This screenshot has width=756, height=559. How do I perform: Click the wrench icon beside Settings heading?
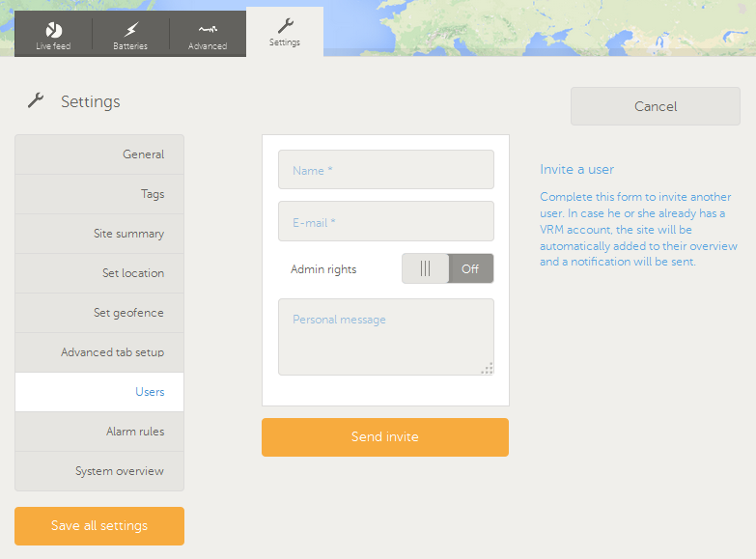36,100
